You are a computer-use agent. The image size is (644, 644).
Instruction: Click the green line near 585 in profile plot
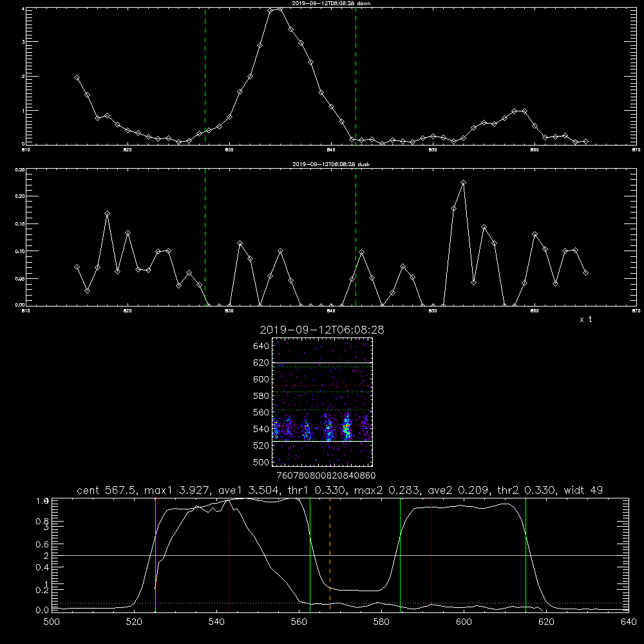pyautogui.click(x=400, y=555)
